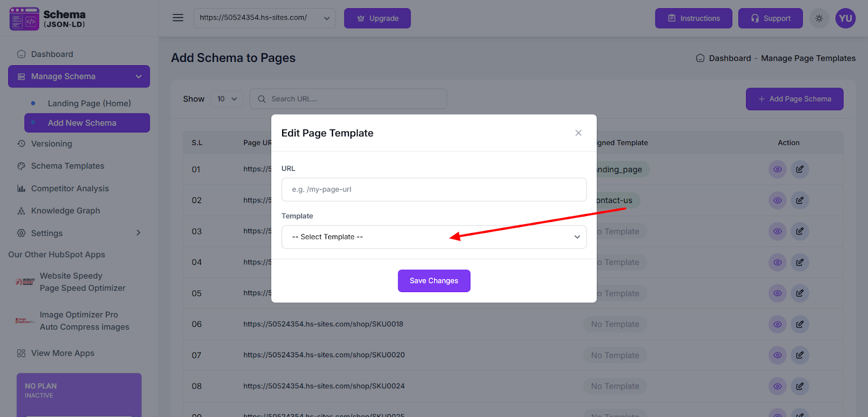Screen dimensions: 868x417
Task: Toggle the light/dark theme sun icon
Action: tap(819, 18)
